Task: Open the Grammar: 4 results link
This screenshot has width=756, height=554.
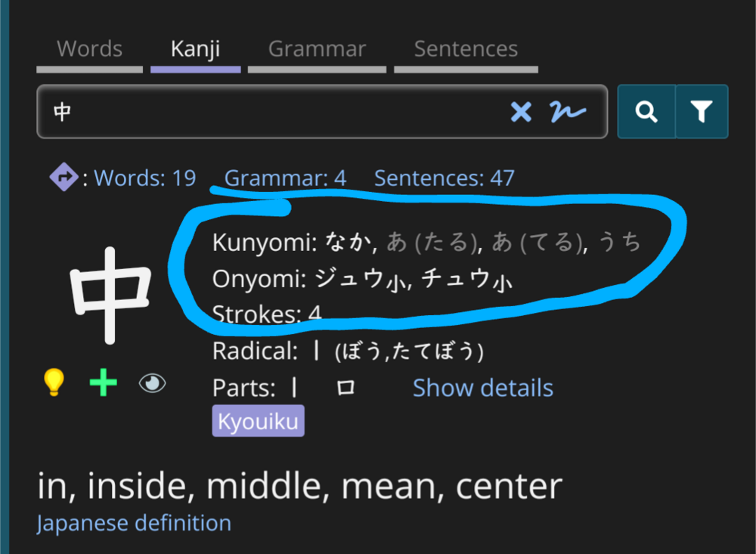Action: pos(285,178)
